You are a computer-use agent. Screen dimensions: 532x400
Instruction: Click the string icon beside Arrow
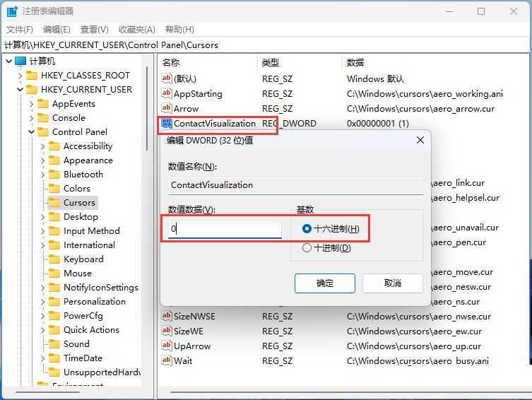[166, 109]
